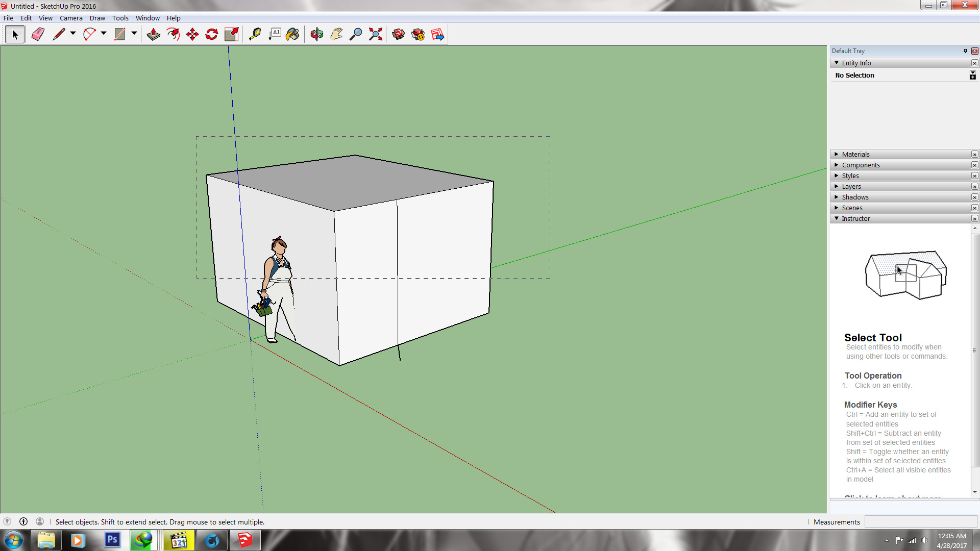Activate the Move tool
980x551 pixels.
pos(192,34)
